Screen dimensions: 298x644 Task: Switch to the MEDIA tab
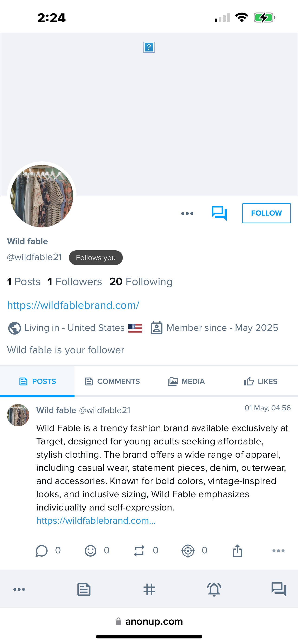coord(186,381)
